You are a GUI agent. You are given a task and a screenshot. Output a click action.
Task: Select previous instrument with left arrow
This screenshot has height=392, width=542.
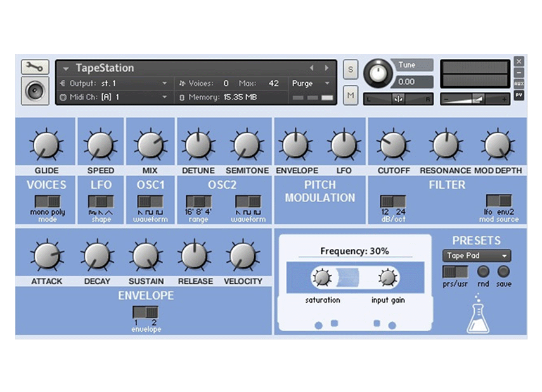point(311,68)
